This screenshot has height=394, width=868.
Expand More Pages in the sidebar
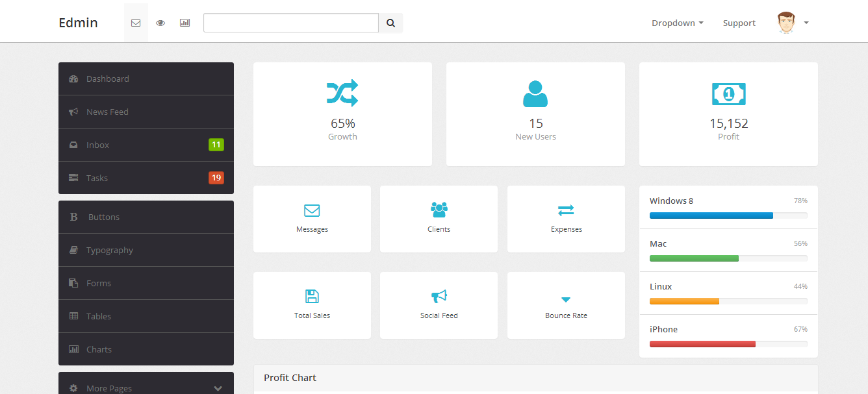click(146, 388)
